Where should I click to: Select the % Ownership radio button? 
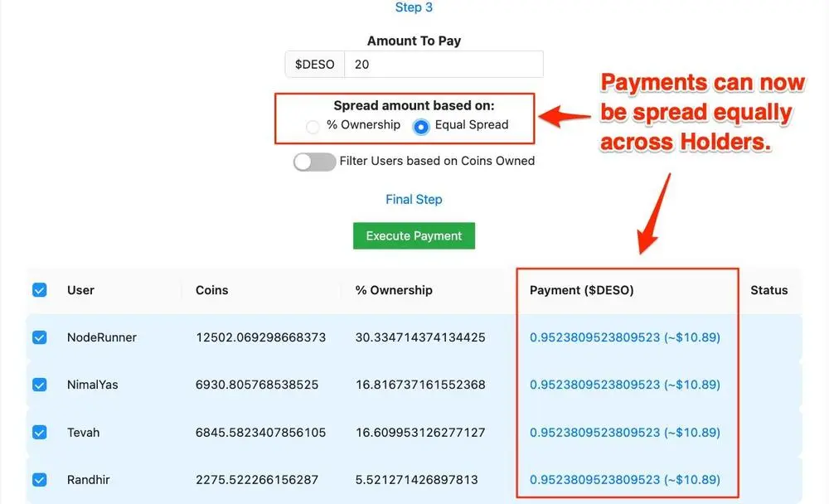point(313,127)
